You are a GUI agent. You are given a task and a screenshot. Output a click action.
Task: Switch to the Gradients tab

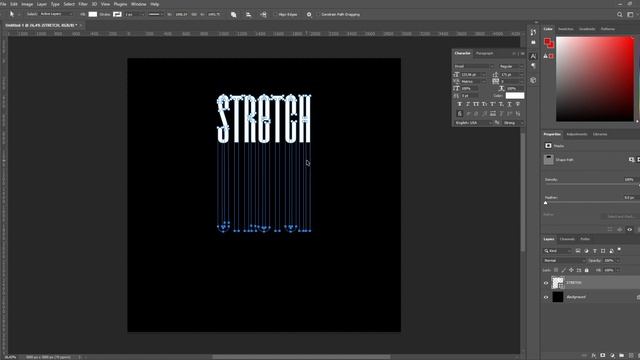pyautogui.click(x=587, y=29)
